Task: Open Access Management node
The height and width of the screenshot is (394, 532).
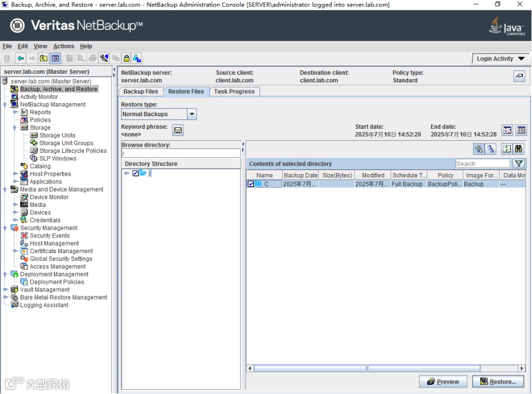Action: click(57, 267)
